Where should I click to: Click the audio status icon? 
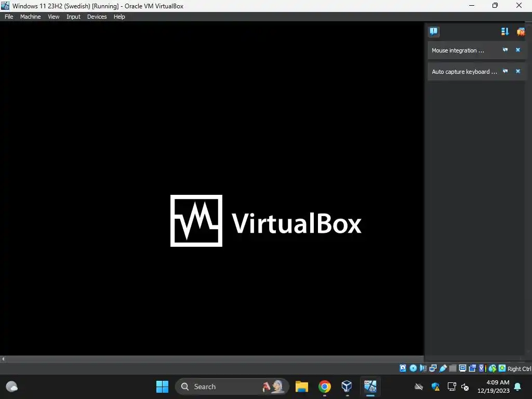pos(423,368)
